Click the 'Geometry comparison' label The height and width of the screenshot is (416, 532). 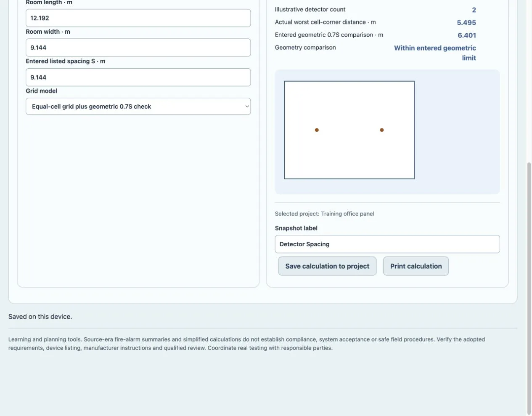coord(305,47)
